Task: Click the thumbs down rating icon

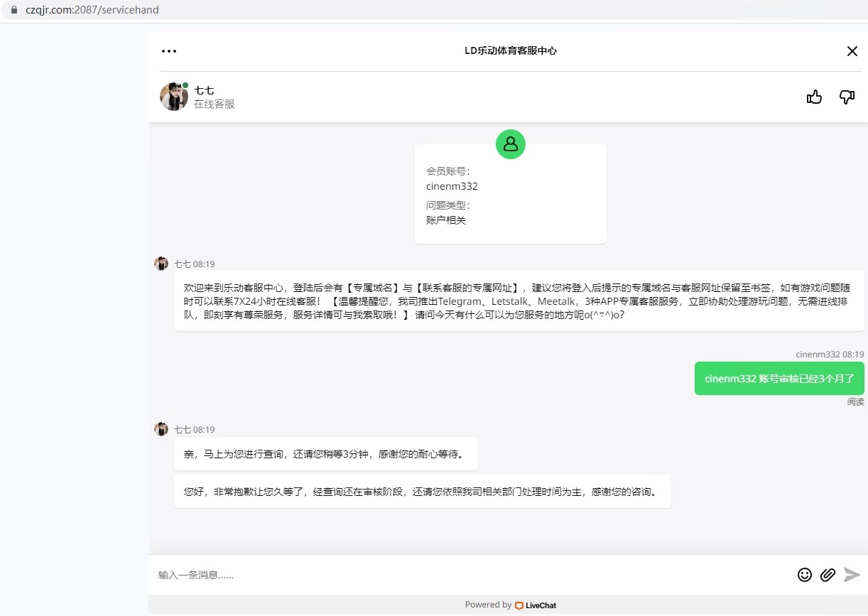Action: (x=847, y=97)
